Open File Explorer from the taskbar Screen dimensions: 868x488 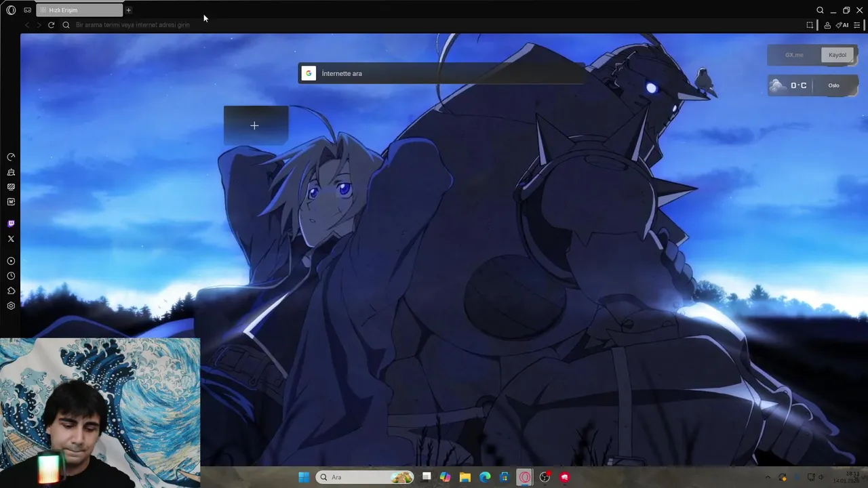[465, 477]
